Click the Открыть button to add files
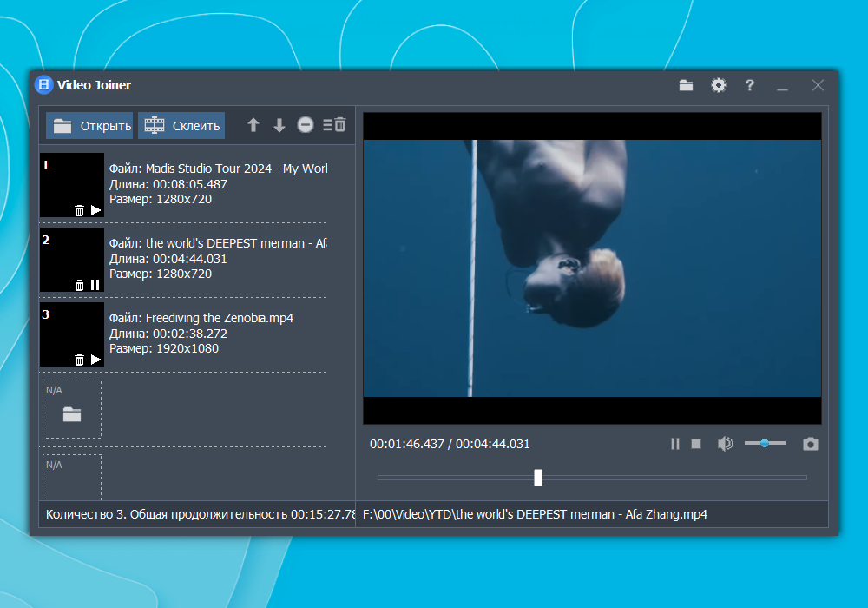The height and width of the screenshot is (608, 868). coord(89,126)
